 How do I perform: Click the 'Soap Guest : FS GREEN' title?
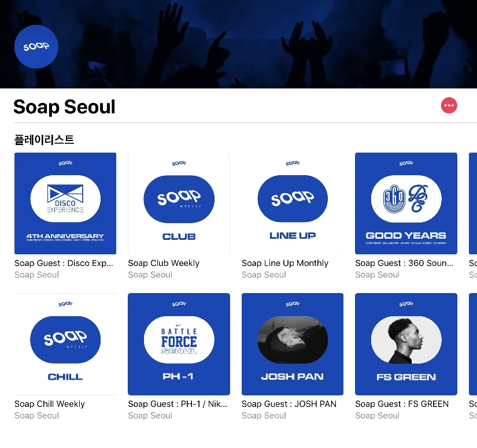click(402, 404)
